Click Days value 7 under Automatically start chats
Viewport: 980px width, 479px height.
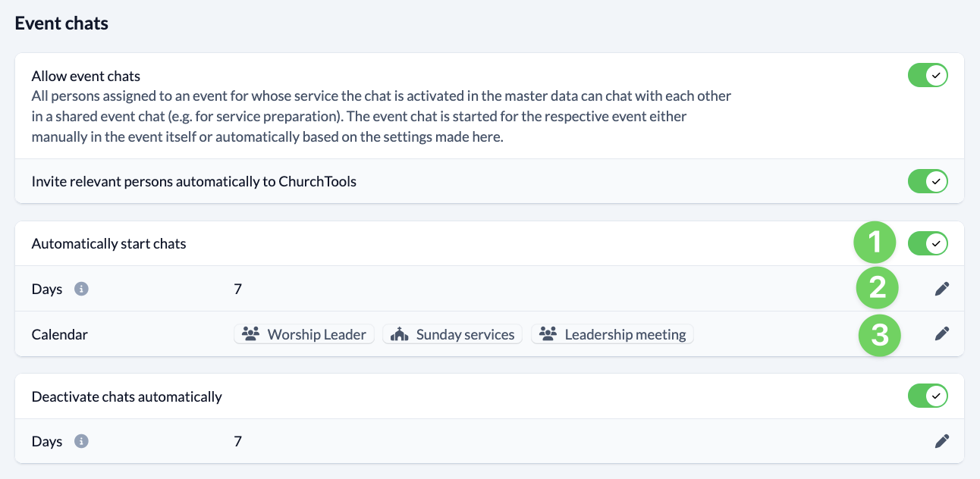point(237,289)
